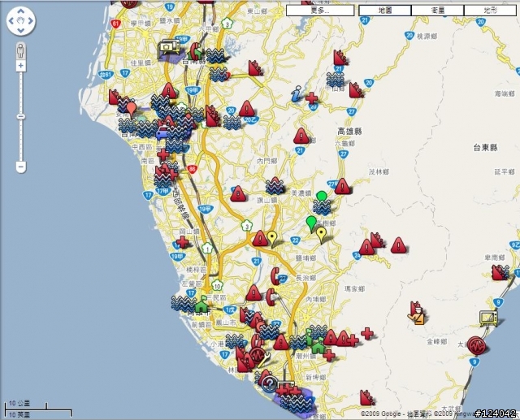Click the landslide marker near 桃源鄉 road 21
The image size is (520, 420).
pos(340,58)
